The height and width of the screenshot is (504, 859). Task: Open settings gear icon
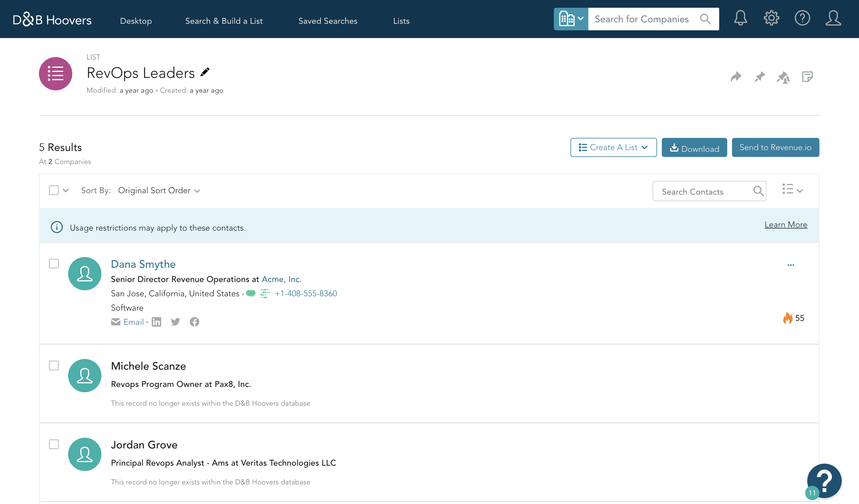[771, 18]
